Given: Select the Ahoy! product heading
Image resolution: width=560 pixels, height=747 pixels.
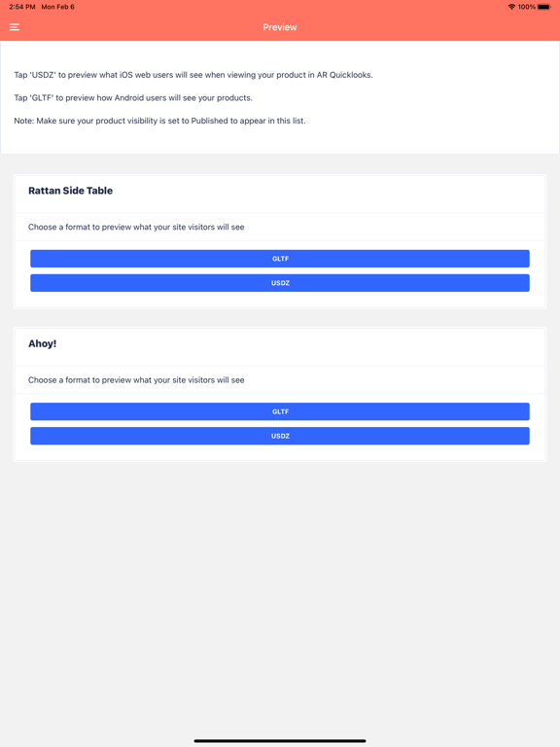Looking at the screenshot, I should (x=43, y=343).
